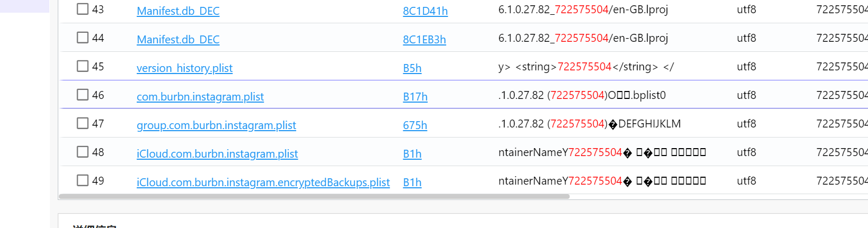Select row 45 checkbox
The height and width of the screenshot is (228, 868).
click(x=83, y=66)
